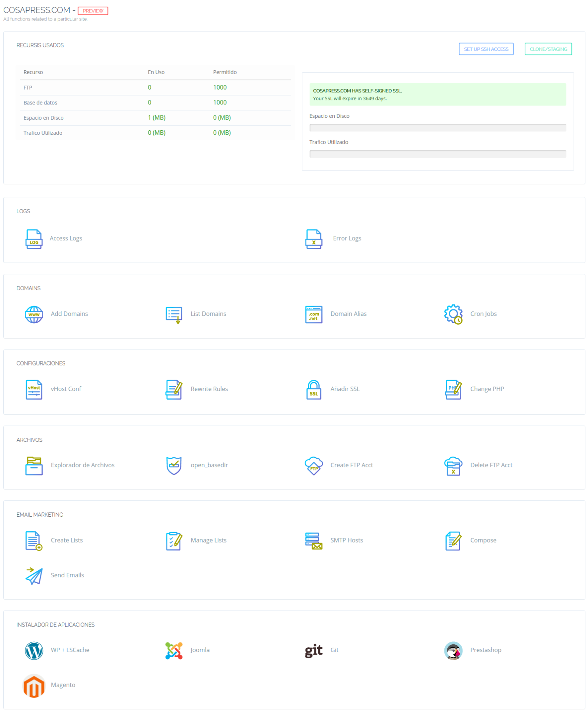Open Cron Jobs link

(x=483, y=314)
